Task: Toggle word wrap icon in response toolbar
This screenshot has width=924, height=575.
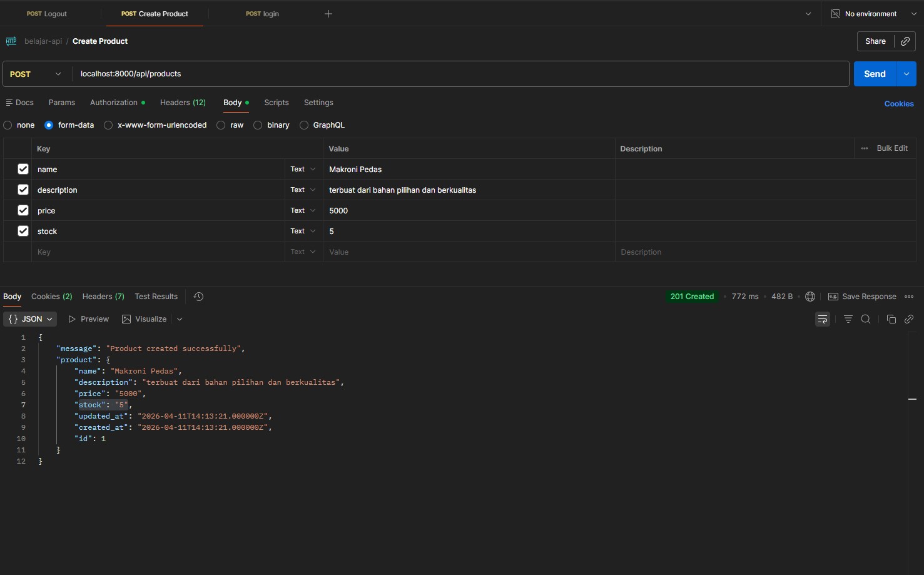Action: point(823,319)
